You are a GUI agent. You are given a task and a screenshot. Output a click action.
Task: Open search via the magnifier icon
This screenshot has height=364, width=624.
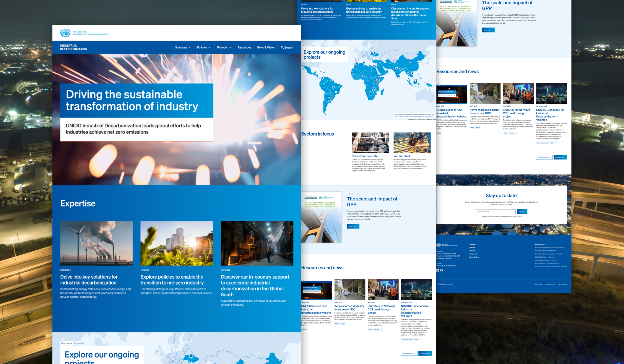(x=287, y=47)
